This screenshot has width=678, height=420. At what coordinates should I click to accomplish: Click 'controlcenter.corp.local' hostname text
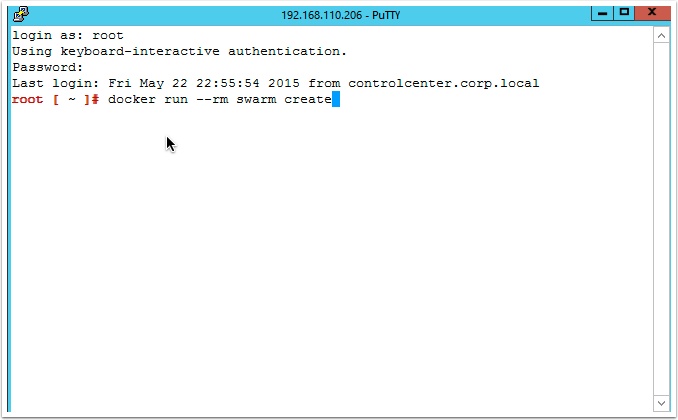pos(444,83)
